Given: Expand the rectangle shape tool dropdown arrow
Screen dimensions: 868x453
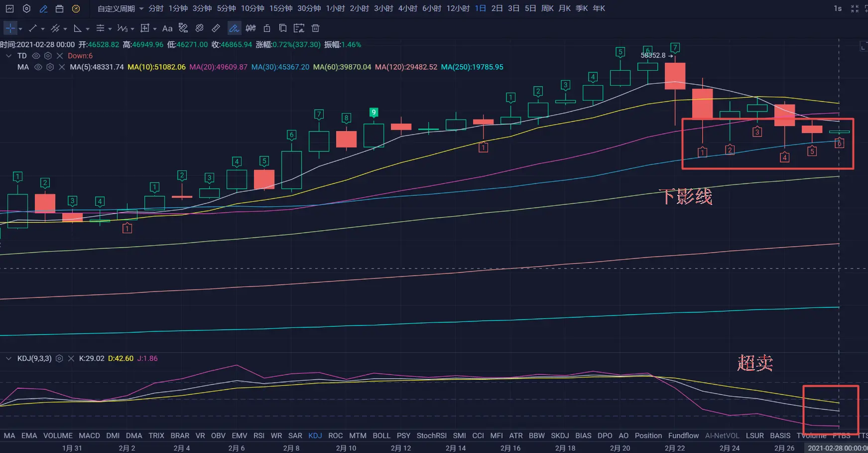Looking at the screenshot, I should (x=155, y=29).
